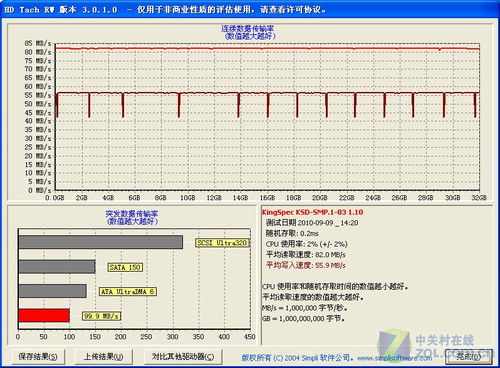This screenshot has height=368, width=500.
Task: Select the gray SCSI Ultra320 bar
Action: pyautogui.click(x=101, y=242)
